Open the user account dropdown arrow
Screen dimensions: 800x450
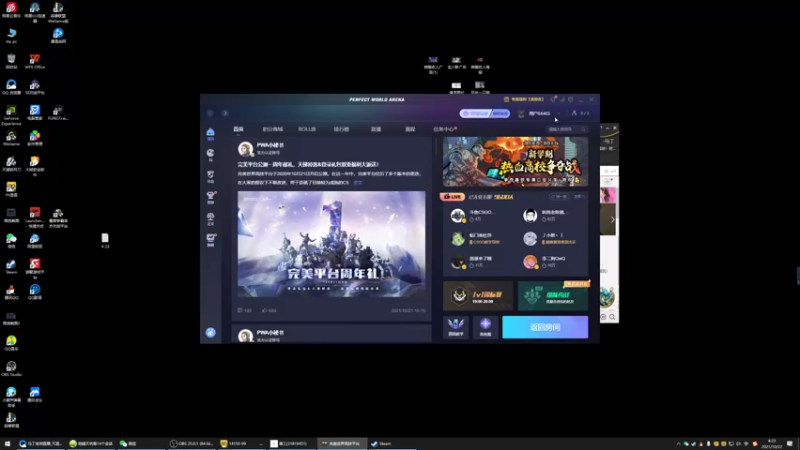click(559, 113)
